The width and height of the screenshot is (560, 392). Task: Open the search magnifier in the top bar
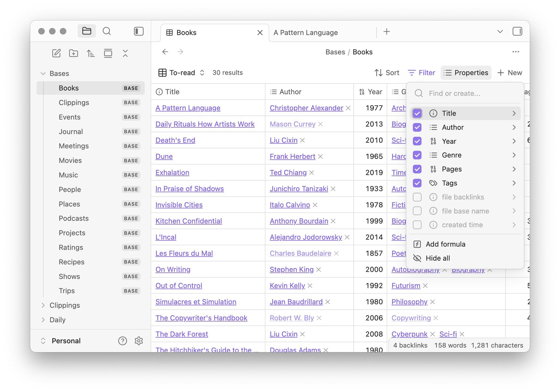[107, 31]
